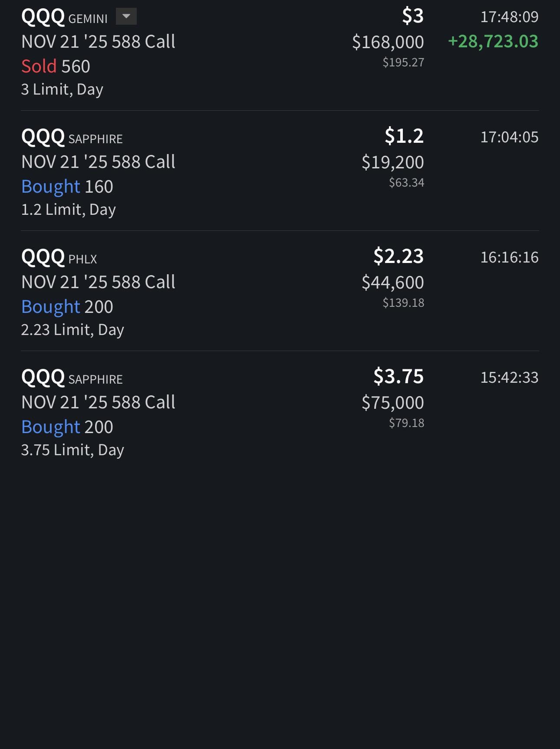
Task: Tap the $75,000 trade total
Action: tap(392, 403)
